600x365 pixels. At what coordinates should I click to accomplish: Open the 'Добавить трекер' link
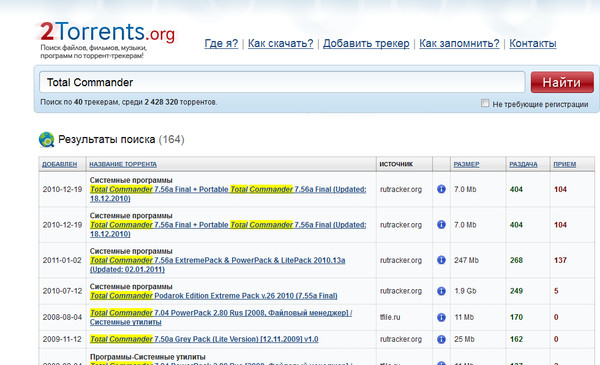tap(366, 44)
